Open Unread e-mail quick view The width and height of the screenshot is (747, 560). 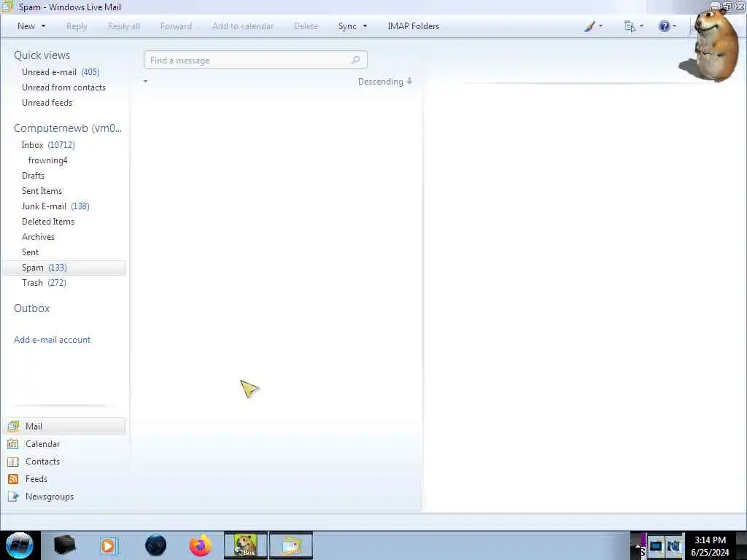[61, 72]
